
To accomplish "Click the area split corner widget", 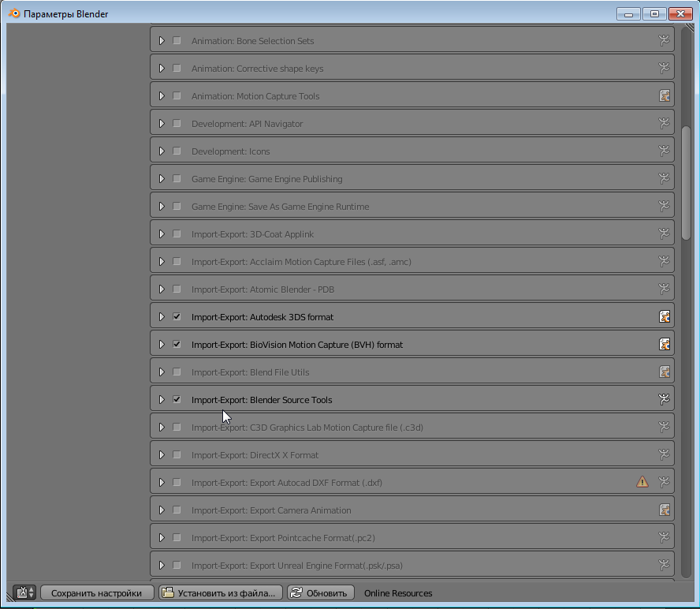I will pyautogui.click(x=691, y=28).
